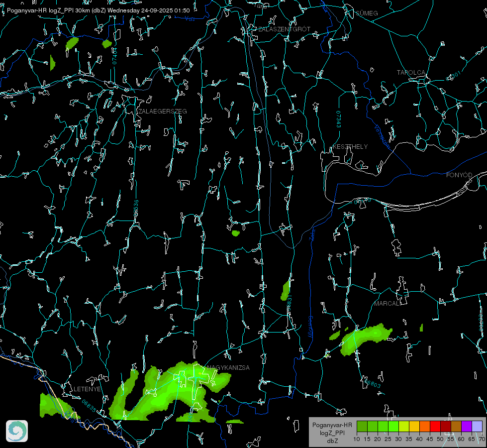Click the MARCALI city label
Image resolution: width=487 pixels, height=448 pixels.
click(387, 304)
